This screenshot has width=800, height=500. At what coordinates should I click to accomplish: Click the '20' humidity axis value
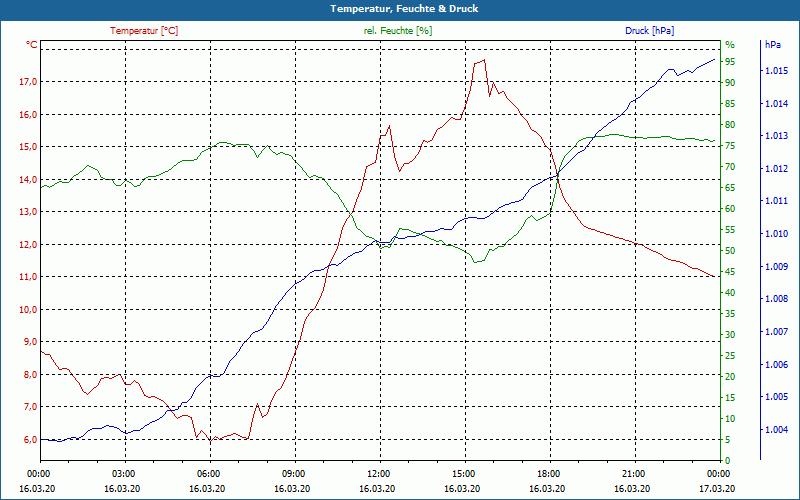(x=730, y=377)
